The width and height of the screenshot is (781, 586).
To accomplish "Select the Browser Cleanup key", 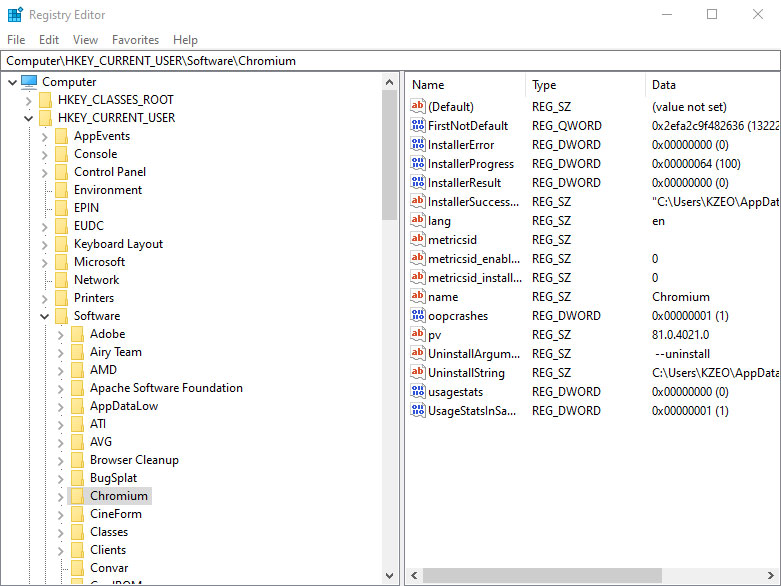I will (134, 460).
